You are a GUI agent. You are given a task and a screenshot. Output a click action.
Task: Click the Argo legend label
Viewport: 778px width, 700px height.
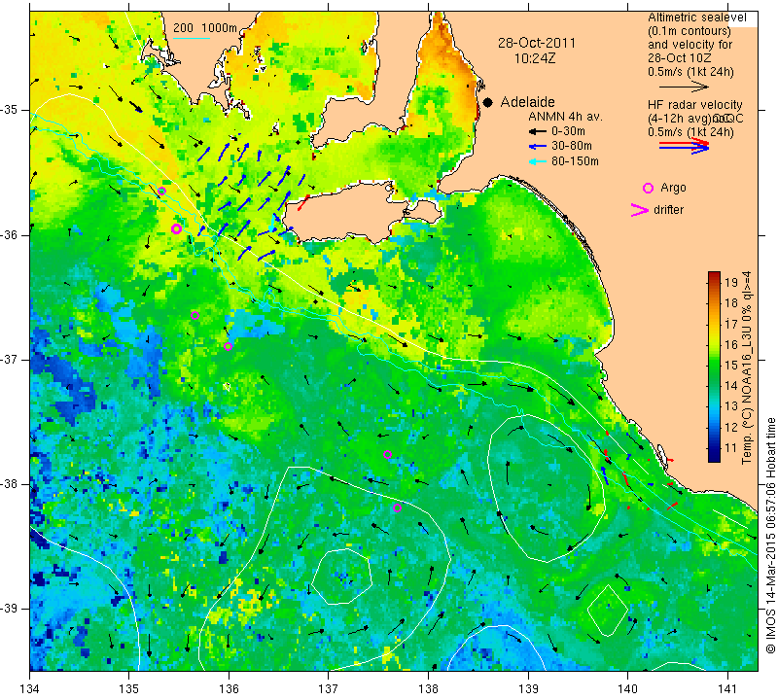673,188
